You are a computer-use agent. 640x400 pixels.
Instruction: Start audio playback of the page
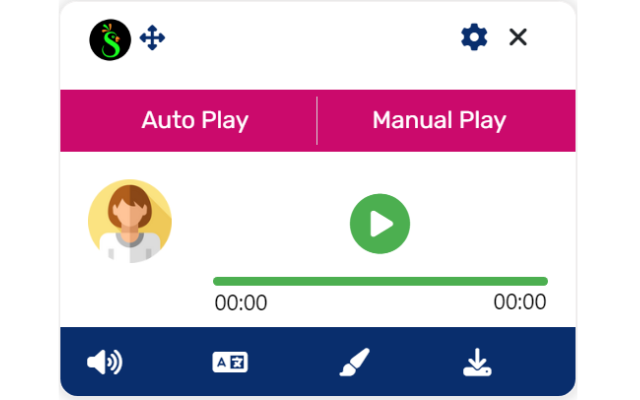click(x=380, y=223)
